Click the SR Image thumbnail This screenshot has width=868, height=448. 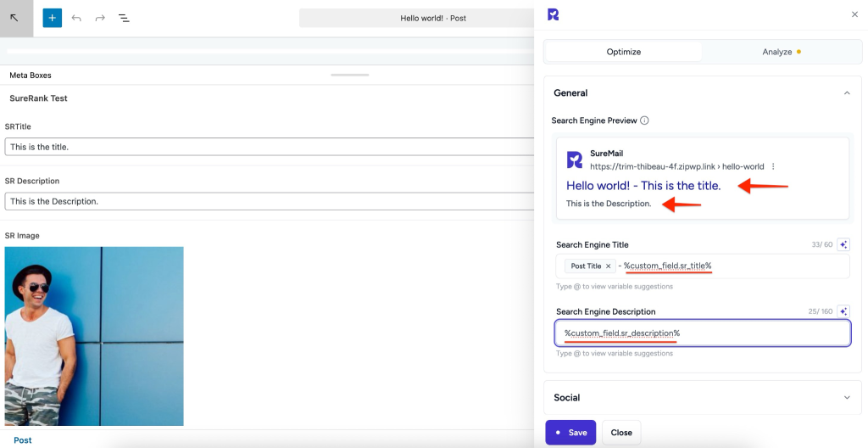coord(94,336)
